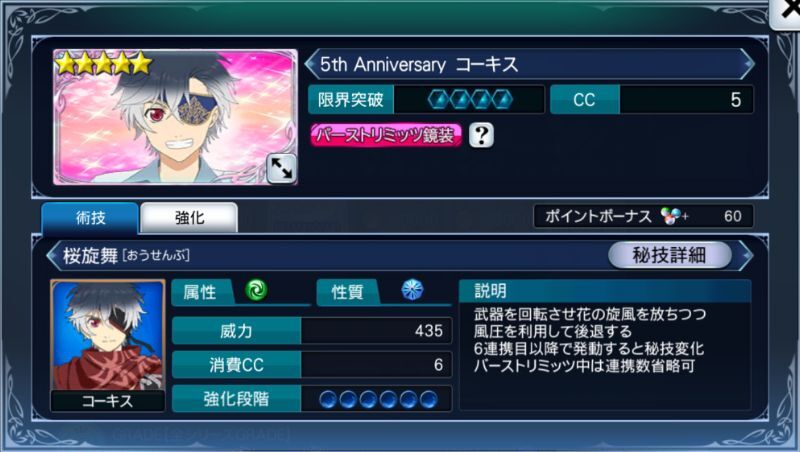Switch to the 強化 tab

pos(189,218)
